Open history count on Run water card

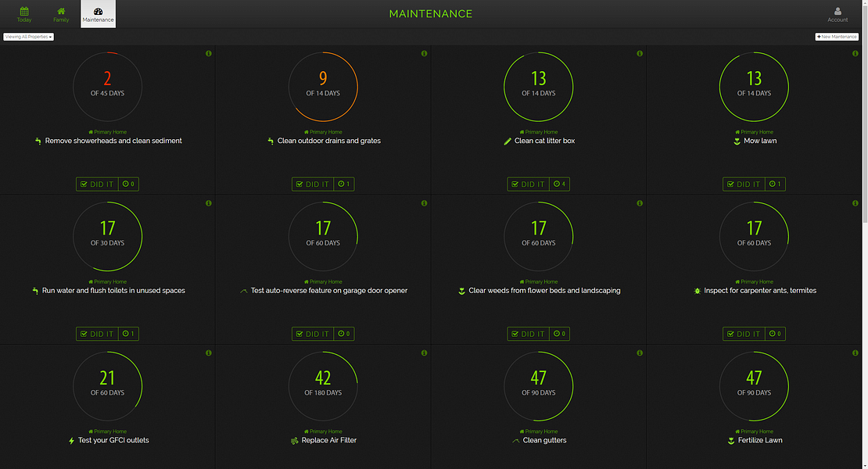(x=128, y=334)
